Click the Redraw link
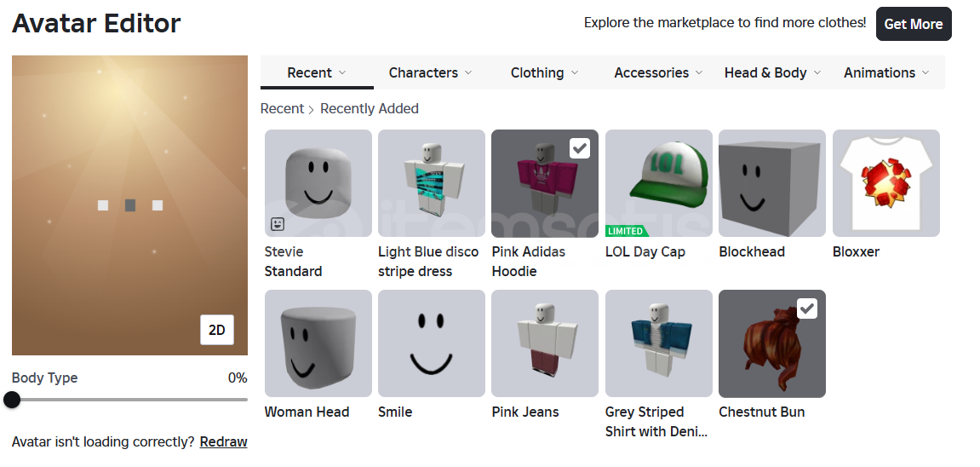This screenshot has width=980, height=467. coord(223,441)
